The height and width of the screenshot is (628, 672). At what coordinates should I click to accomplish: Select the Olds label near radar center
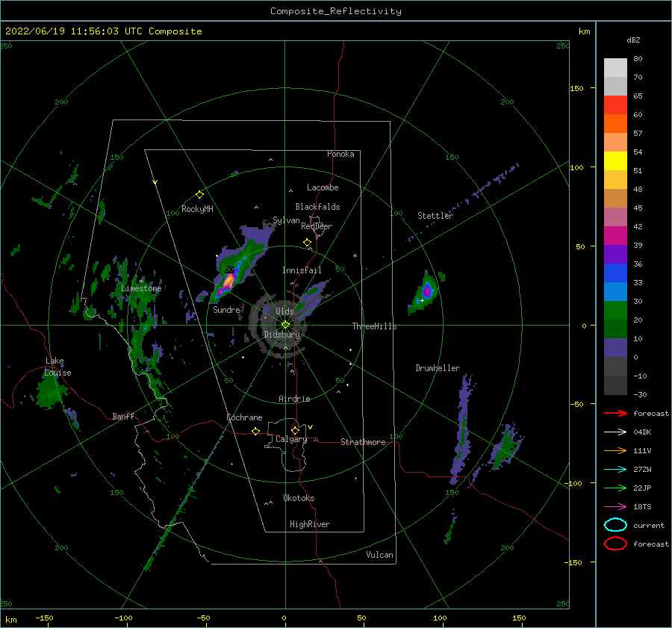(284, 311)
